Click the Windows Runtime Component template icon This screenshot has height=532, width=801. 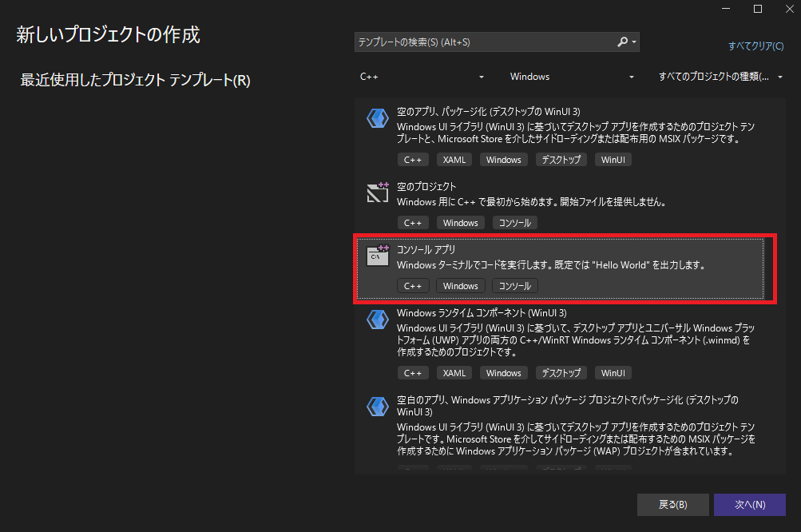377,320
